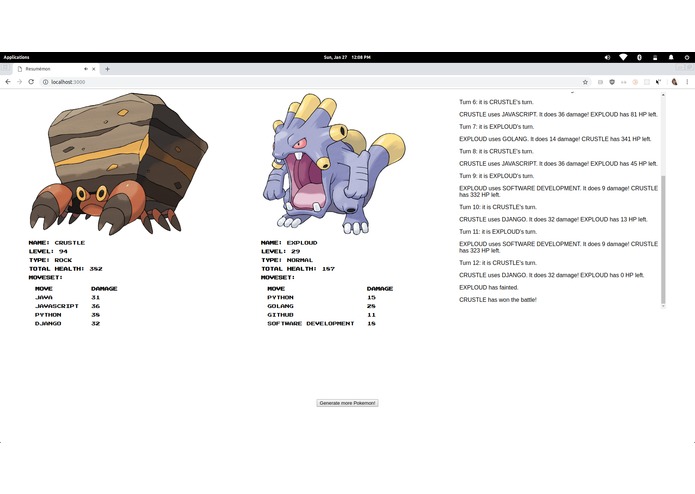
Task: Select the "NAME: EXPLOUD" text
Action: click(289, 243)
